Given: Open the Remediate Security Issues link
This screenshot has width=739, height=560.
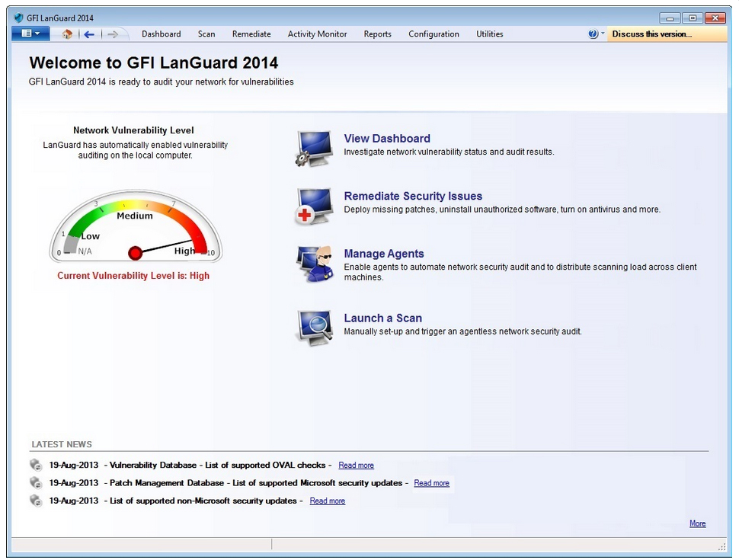Looking at the screenshot, I should point(413,196).
